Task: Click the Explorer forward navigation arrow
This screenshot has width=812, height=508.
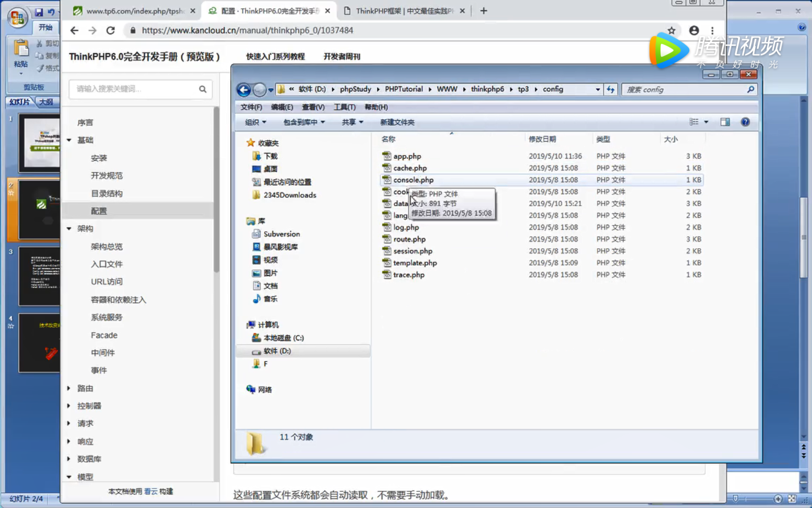Action: pos(260,90)
